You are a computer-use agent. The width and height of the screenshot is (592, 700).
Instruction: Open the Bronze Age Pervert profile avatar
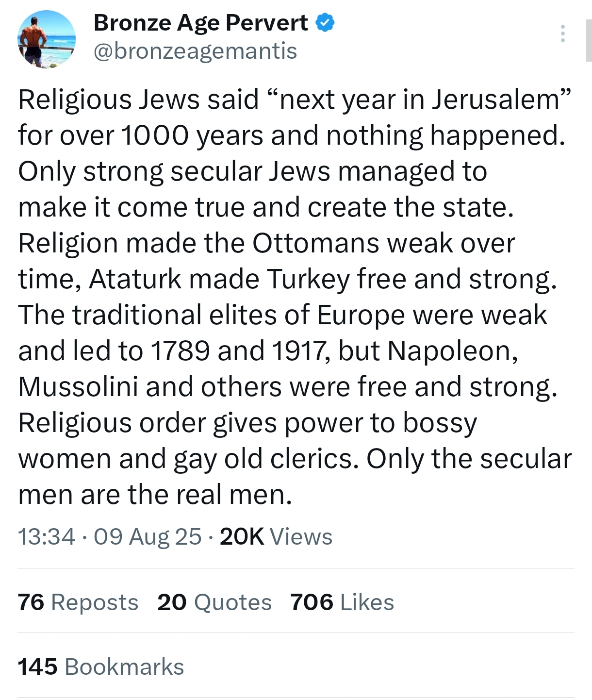(47, 39)
